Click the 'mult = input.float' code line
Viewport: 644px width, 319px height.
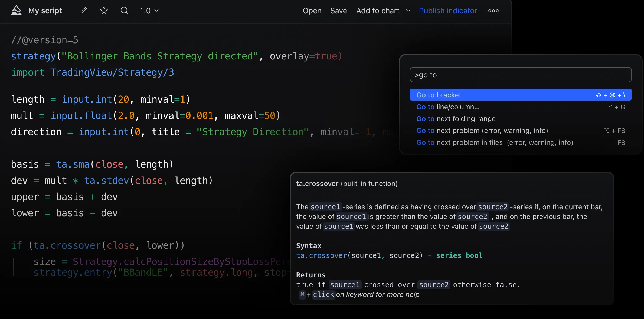146,116
